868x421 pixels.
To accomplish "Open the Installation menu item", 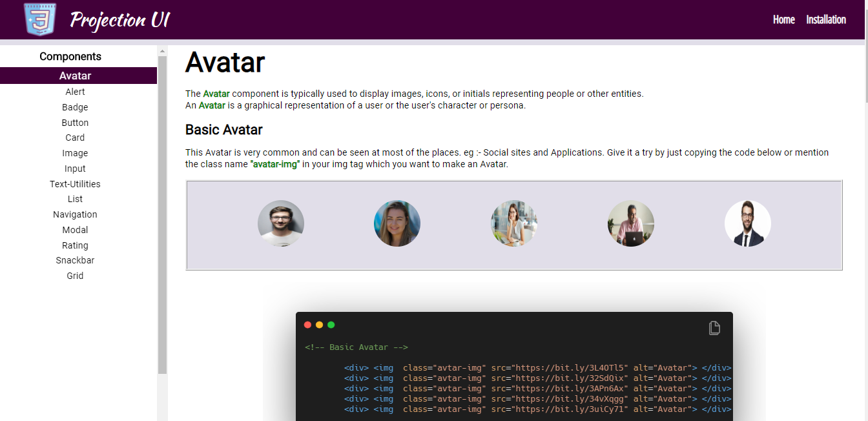I will point(826,19).
